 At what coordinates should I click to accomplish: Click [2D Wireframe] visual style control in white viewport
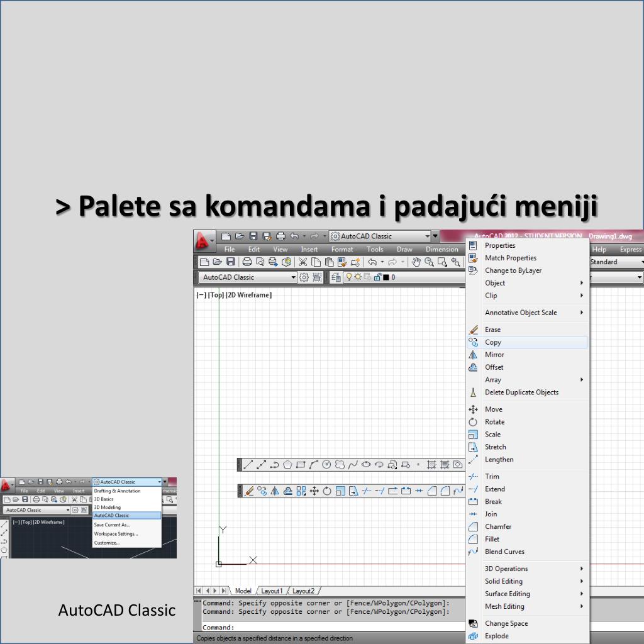(249, 295)
